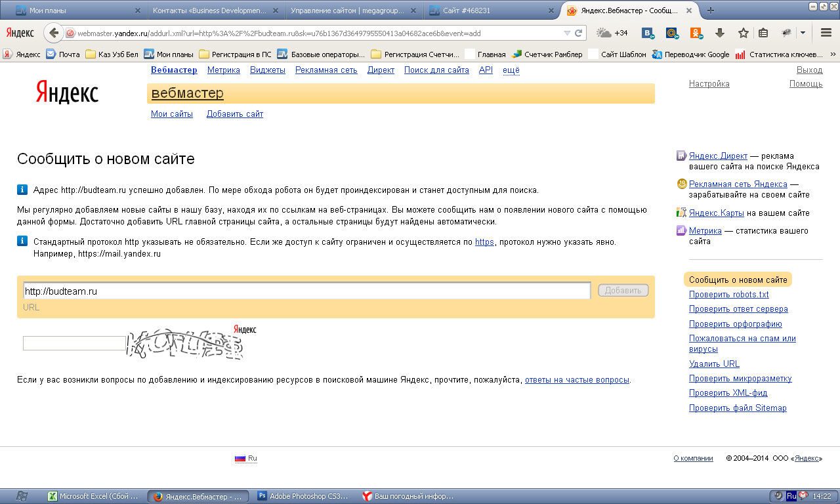This screenshot has width=840, height=504.
Task: Click the reload icon in address bar
Action: tap(579, 33)
